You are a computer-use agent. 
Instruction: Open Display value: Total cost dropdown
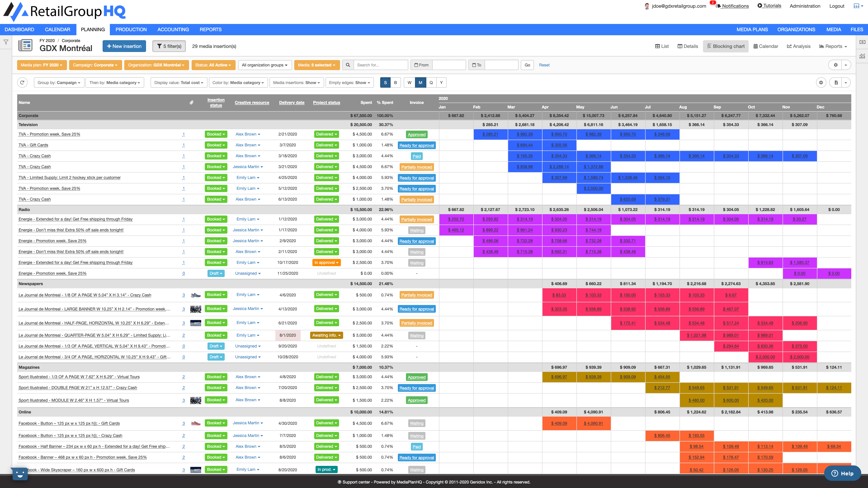point(179,82)
